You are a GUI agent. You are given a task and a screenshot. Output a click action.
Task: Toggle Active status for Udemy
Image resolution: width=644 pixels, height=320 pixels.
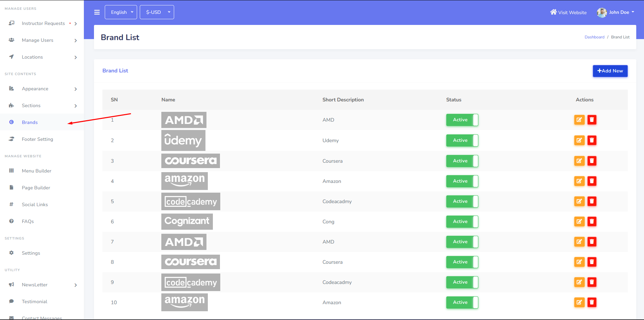click(462, 140)
